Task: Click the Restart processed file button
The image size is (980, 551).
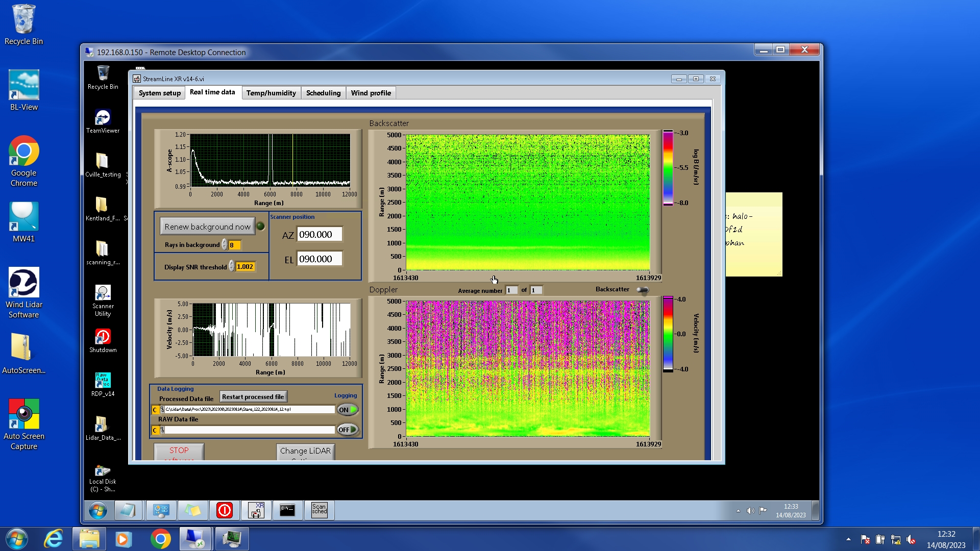Action: (253, 396)
